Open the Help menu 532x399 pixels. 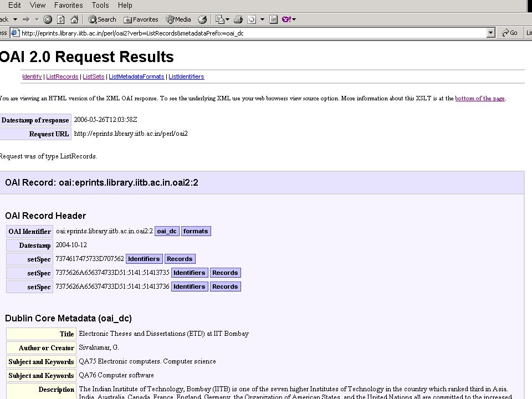(x=125, y=5)
